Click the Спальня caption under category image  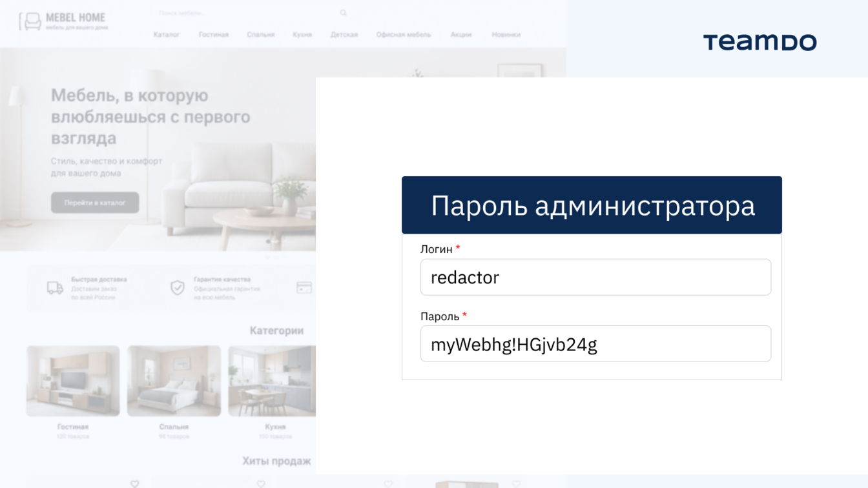click(174, 427)
